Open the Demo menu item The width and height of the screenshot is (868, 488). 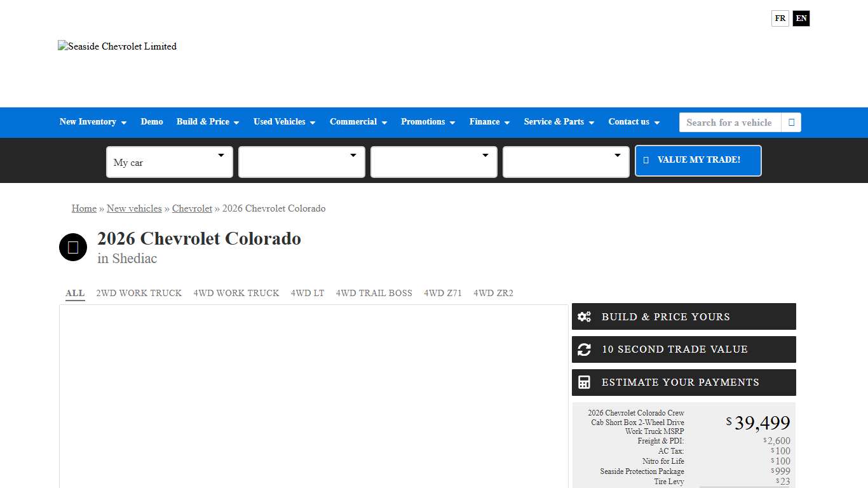(152, 122)
